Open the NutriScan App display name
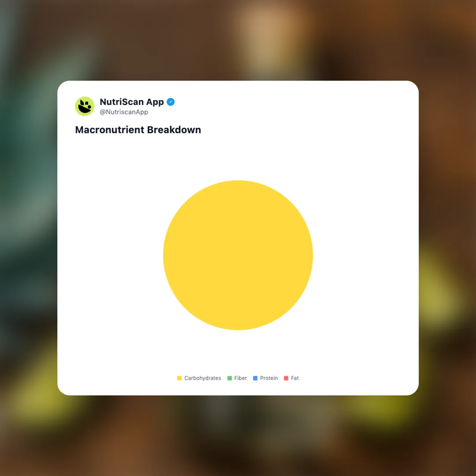476x476 pixels. 132,102
